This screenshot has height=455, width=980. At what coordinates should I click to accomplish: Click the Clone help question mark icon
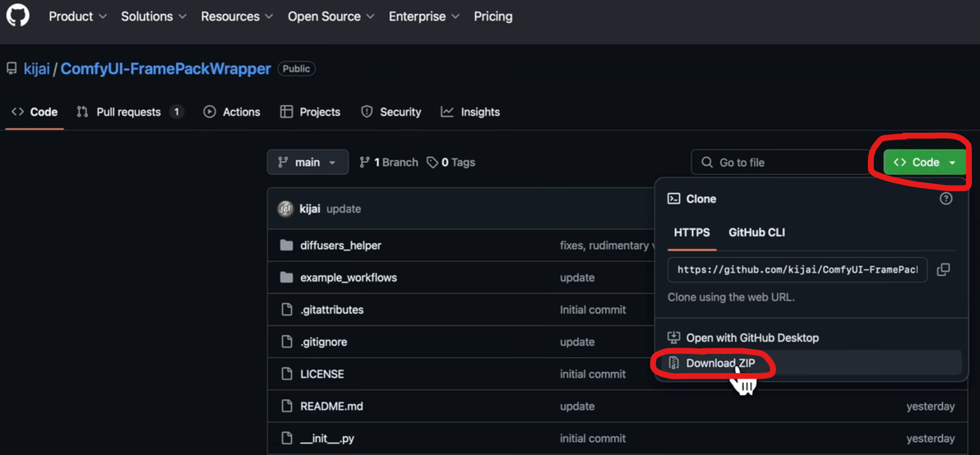click(946, 199)
